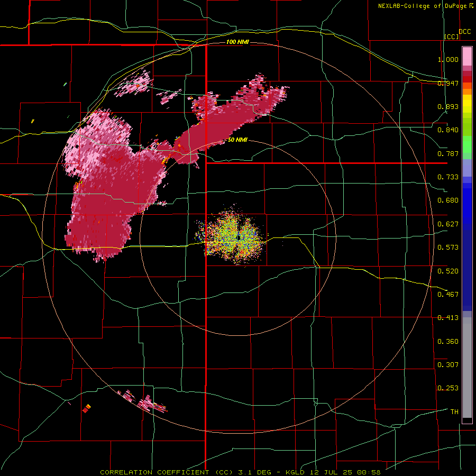The width and height of the screenshot is (476, 476).
Task: Select the 0.680 scale value
Action: 448,200
